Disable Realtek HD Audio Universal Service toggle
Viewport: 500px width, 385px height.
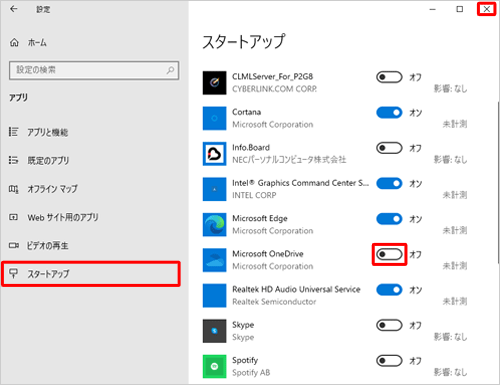point(389,290)
